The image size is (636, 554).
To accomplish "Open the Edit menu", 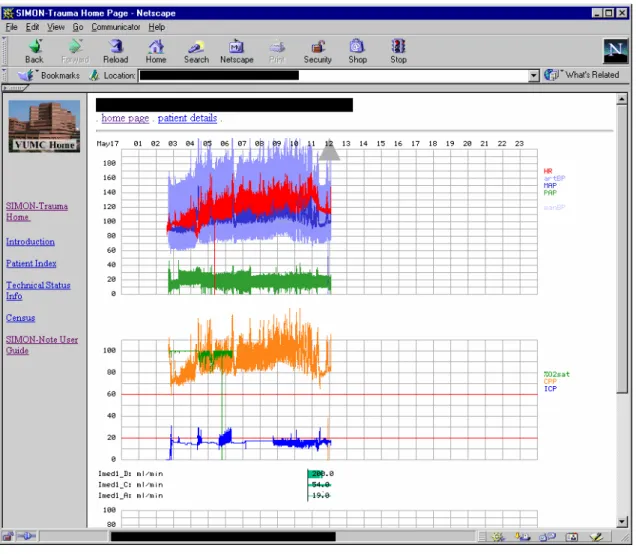I will 32,27.
